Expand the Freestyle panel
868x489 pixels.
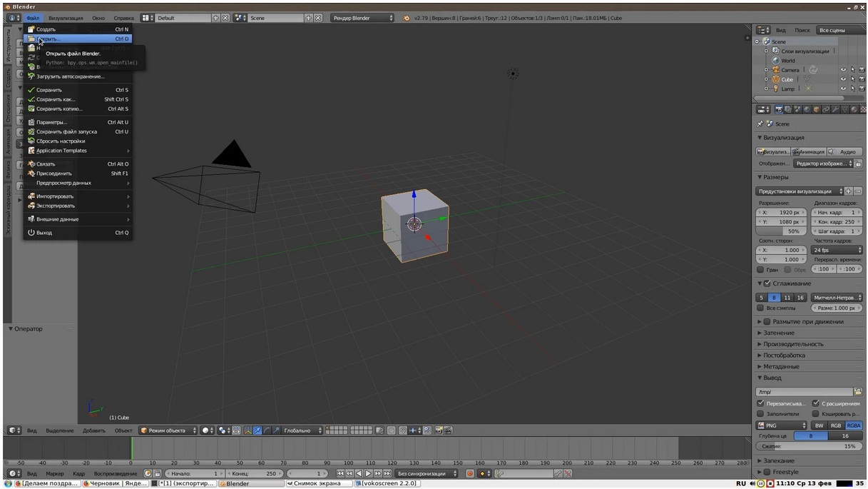[785, 472]
